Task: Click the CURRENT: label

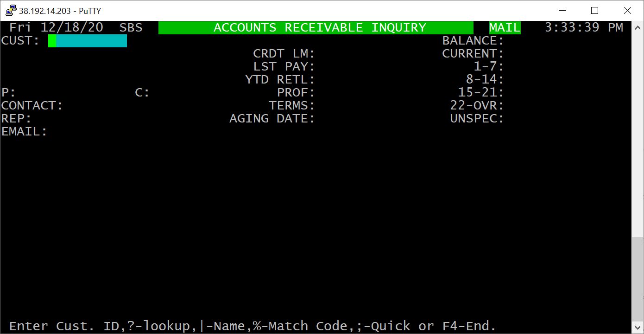Action: coord(473,54)
